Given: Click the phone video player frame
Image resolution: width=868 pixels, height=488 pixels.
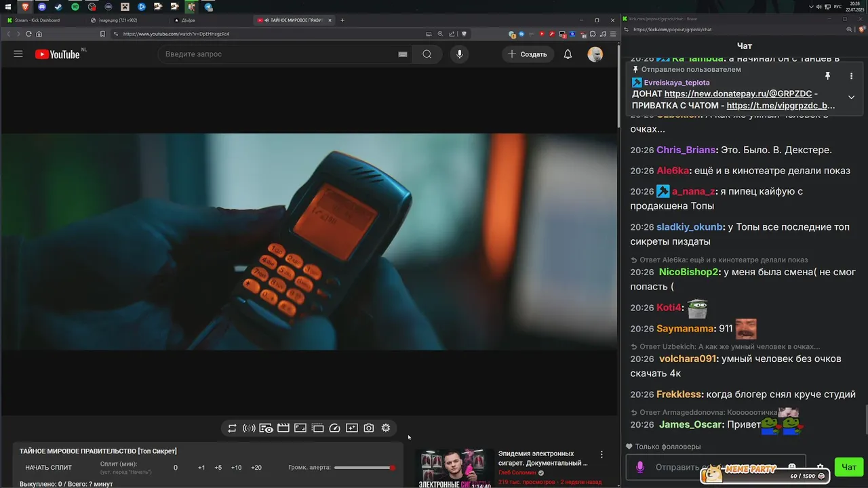Looking at the screenshot, I should (309, 241).
